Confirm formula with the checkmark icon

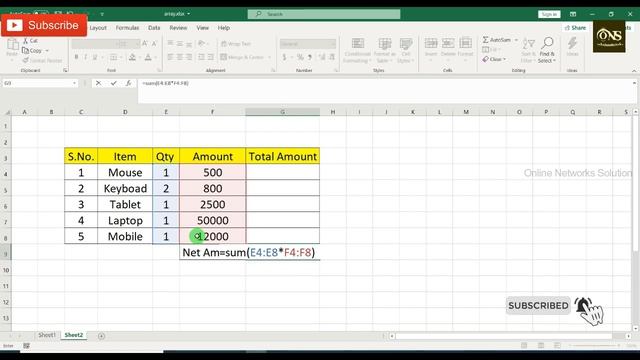click(x=113, y=83)
